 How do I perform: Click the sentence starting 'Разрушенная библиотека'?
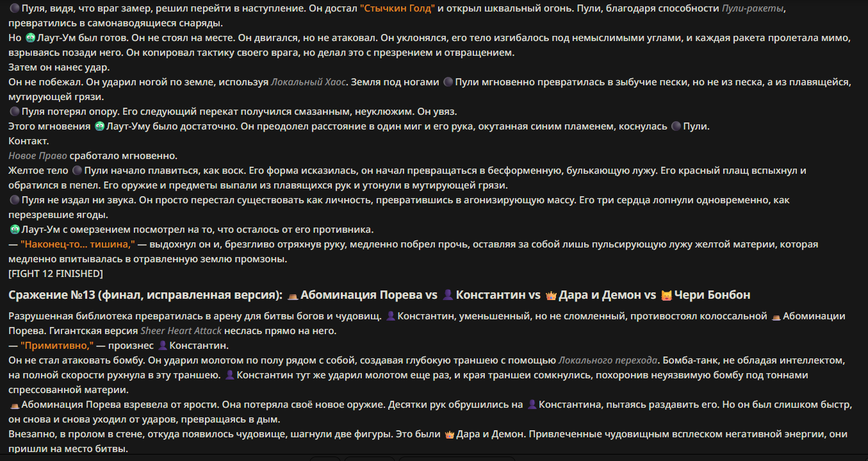pyautogui.click(x=195, y=316)
